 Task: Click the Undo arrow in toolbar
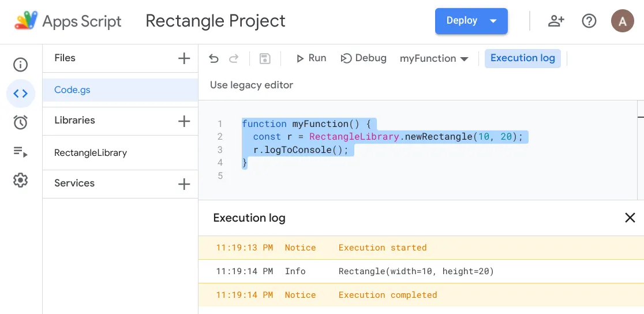pyautogui.click(x=214, y=58)
